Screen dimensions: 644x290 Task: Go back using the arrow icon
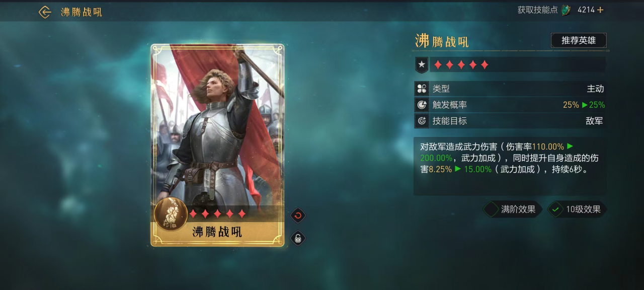[x=45, y=12]
